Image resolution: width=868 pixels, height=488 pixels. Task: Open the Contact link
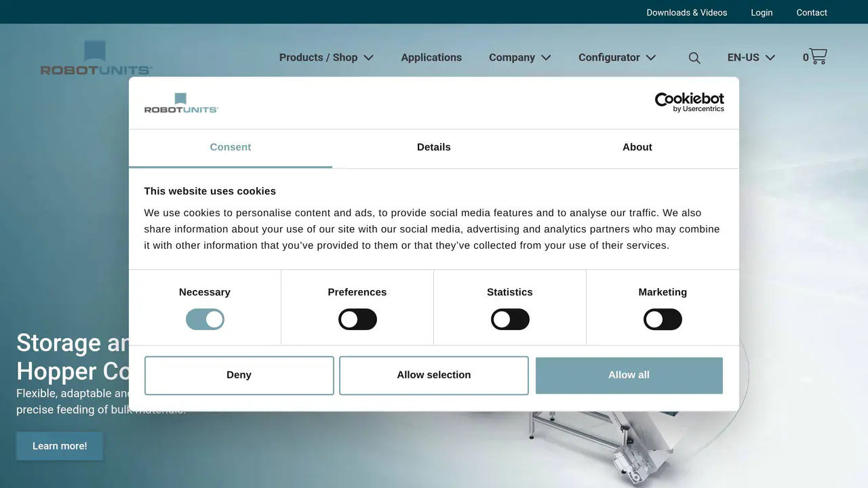coord(812,12)
